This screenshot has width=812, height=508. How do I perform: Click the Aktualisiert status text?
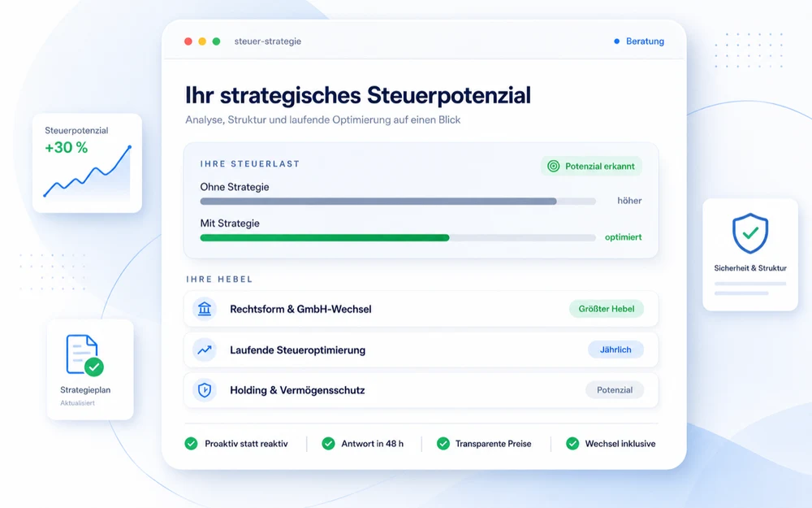coord(77,403)
